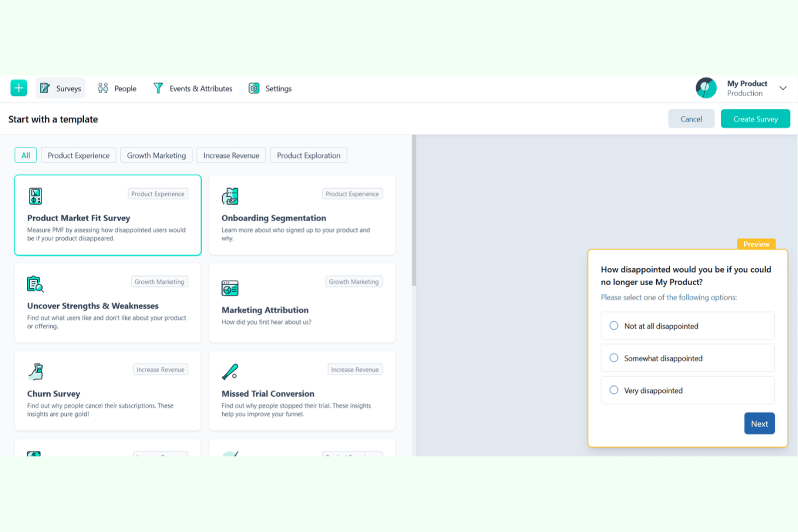Choose the 'Somewhat disappointed' radio option
Image resolution: width=798 pixels, height=532 pixels.
(x=614, y=358)
